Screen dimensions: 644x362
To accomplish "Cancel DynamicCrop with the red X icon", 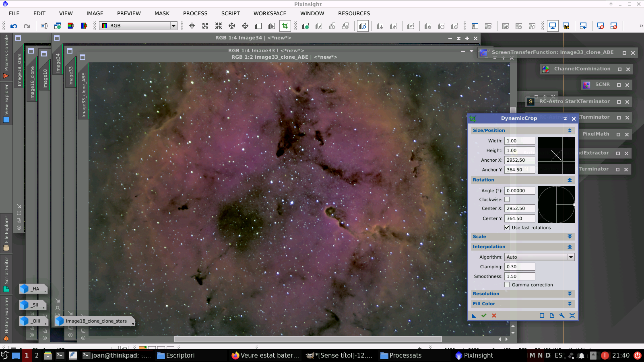I will point(494,315).
